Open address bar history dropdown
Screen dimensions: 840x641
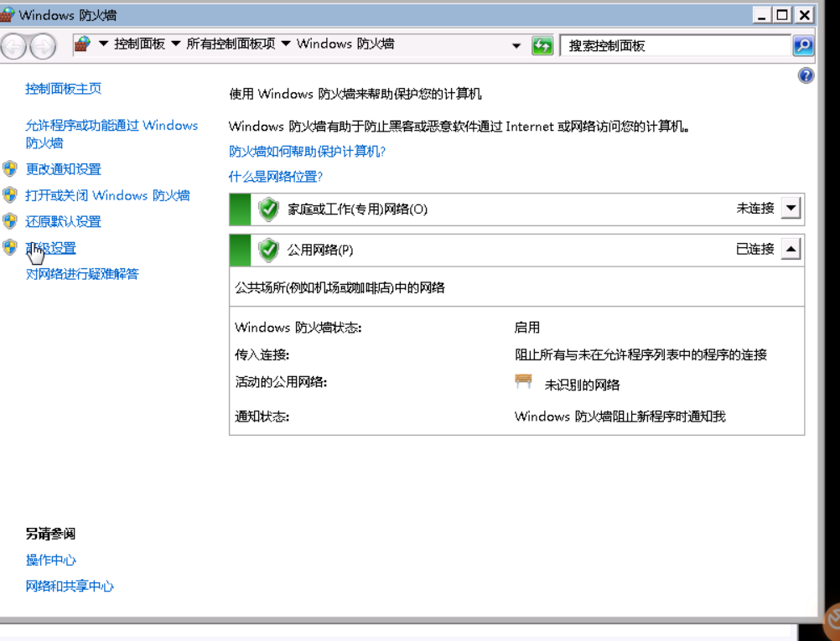pyautogui.click(x=516, y=45)
